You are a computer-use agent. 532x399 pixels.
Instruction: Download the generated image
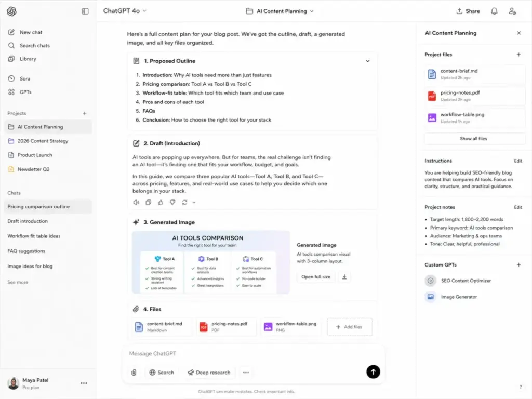[344, 277]
